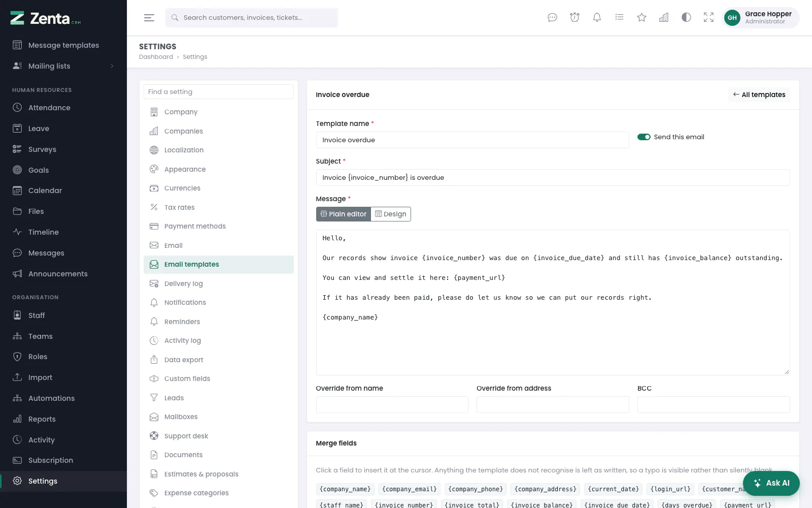The image size is (812, 508).
Task: Click the Override from name input
Action: click(392, 405)
